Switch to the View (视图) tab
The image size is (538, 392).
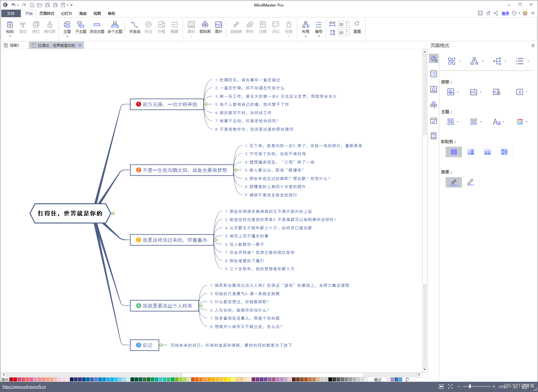pos(97,13)
